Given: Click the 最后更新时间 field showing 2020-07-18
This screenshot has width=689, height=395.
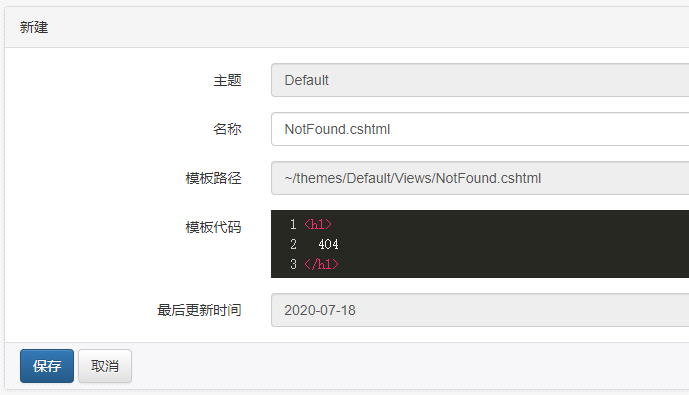Looking at the screenshot, I should point(480,310).
